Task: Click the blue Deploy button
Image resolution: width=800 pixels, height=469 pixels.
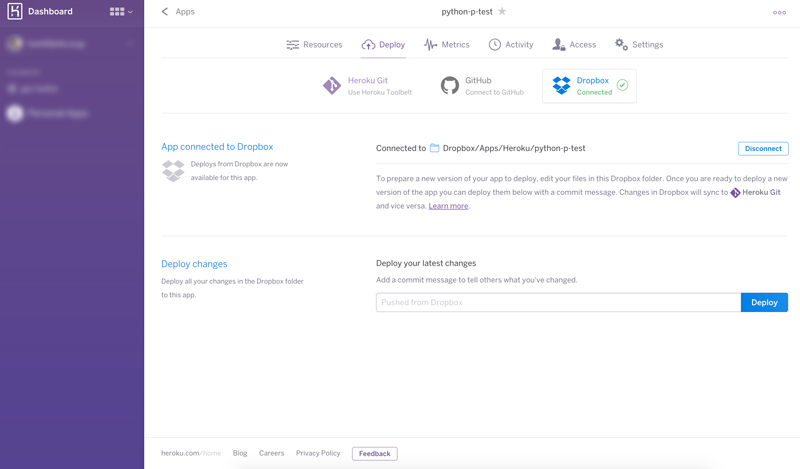Action: tap(764, 302)
